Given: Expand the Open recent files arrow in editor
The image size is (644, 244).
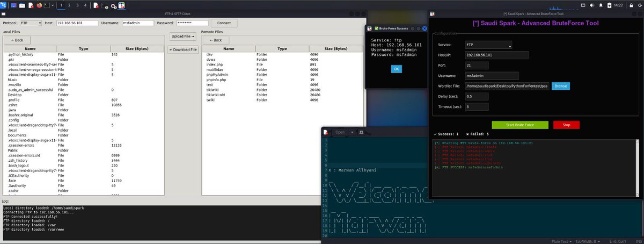Looking at the screenshot, I should (x=353, y=132).
